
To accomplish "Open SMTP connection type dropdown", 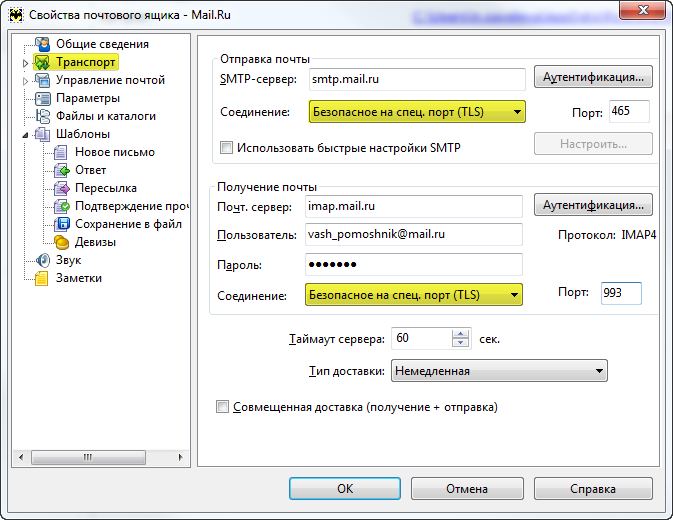I will (416, 112).
